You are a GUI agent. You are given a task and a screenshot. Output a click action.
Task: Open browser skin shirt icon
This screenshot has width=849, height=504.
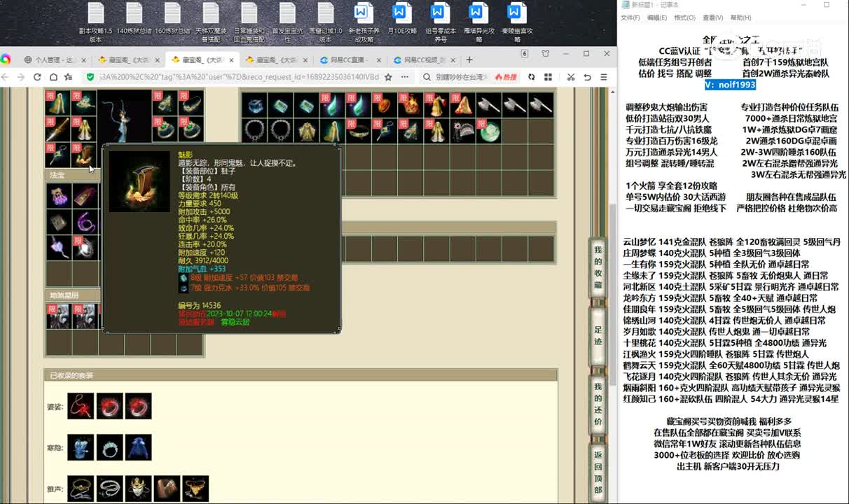[546, 54]
